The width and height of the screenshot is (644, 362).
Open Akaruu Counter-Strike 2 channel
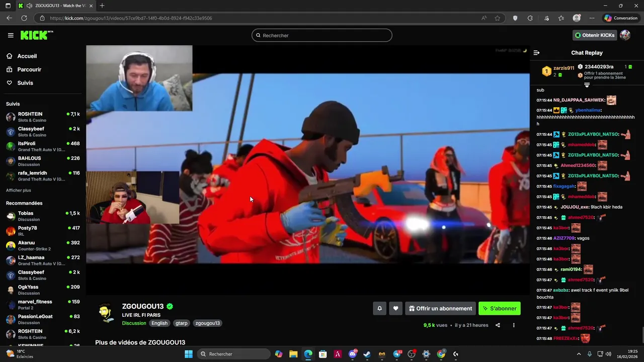pos(43,245)
